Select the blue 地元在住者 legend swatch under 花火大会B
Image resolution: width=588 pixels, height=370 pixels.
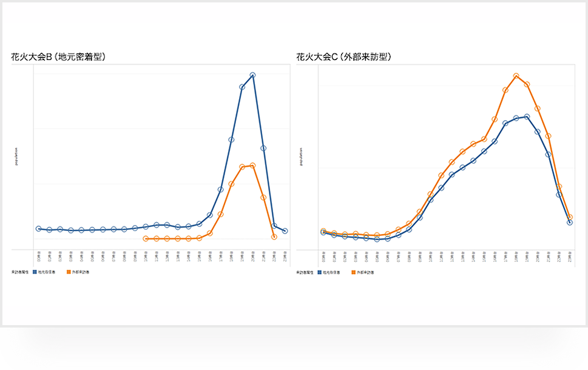(34, 272)
